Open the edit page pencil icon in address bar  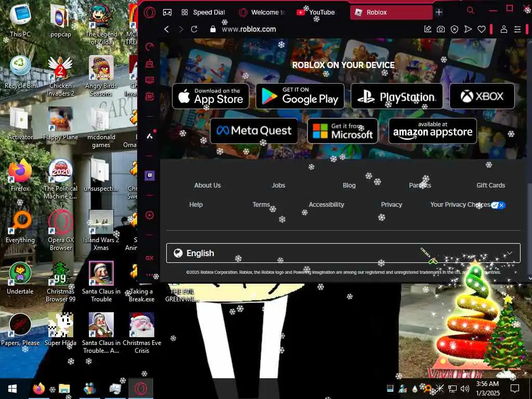[428, 29]
